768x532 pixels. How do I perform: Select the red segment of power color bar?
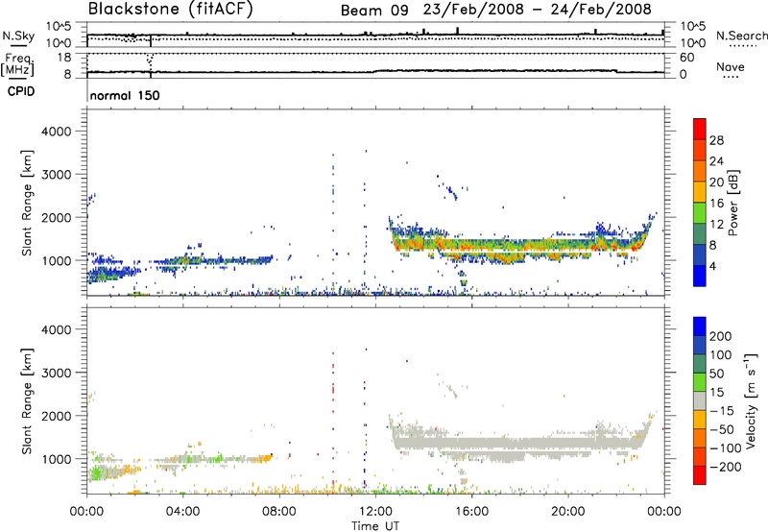coord(700,129)
